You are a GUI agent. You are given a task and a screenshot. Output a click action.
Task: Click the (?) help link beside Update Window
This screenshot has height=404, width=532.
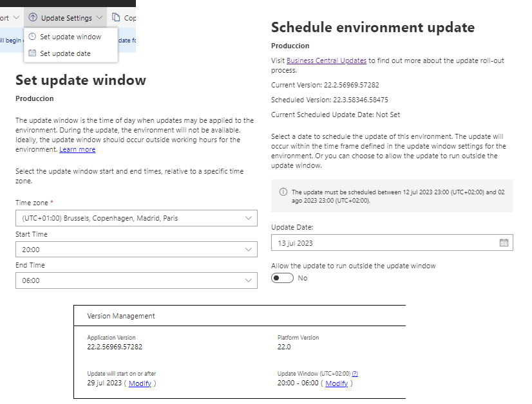point(355,374)
